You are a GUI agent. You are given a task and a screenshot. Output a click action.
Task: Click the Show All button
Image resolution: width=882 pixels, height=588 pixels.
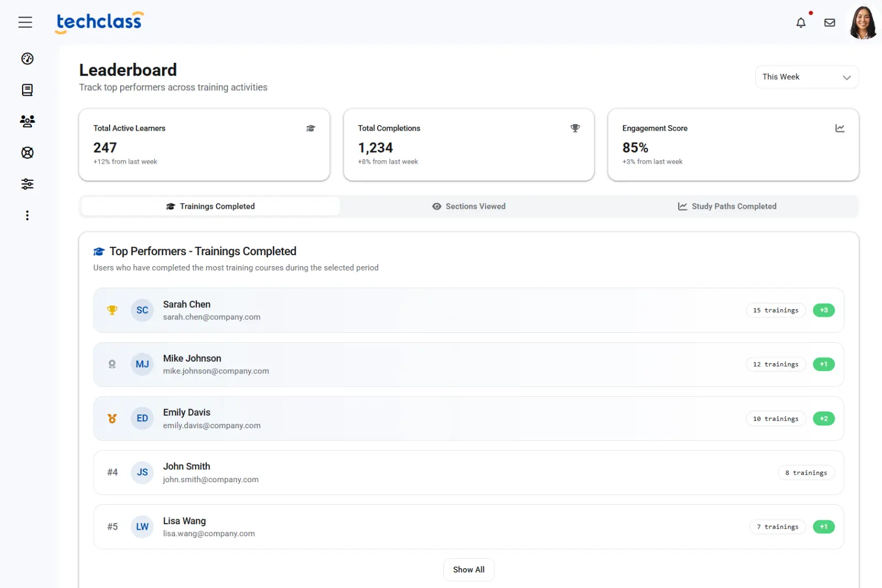pyautogui.click(x=469, y=569)
